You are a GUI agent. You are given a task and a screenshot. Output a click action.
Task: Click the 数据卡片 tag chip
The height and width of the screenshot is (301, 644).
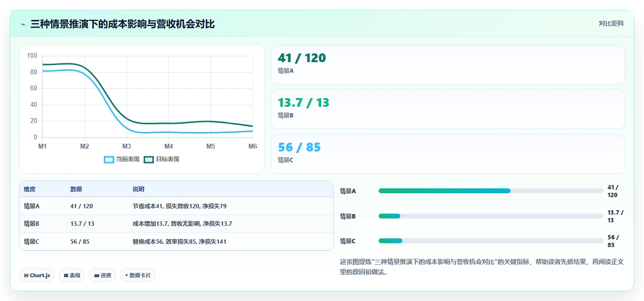(138, 275)
